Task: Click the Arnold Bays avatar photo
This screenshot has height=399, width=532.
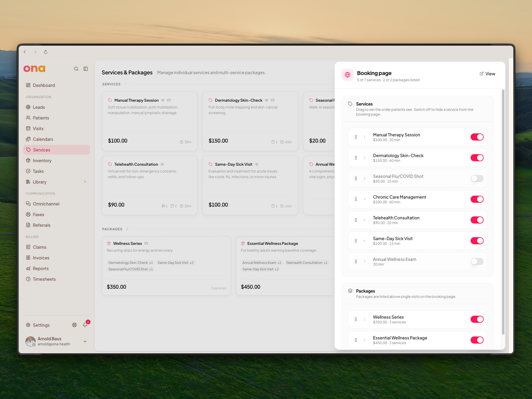Action: (x=31, y=341)
